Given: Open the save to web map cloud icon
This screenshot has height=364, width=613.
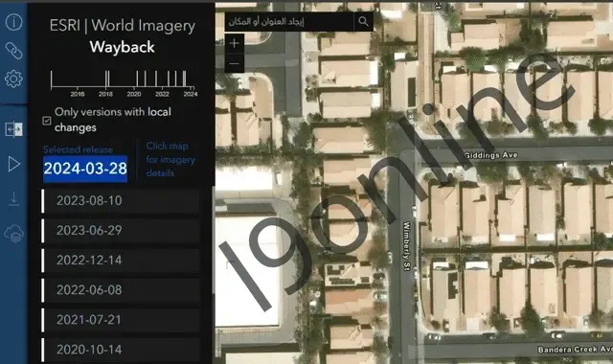Looking at the screenshot, I should coord(13,234).
